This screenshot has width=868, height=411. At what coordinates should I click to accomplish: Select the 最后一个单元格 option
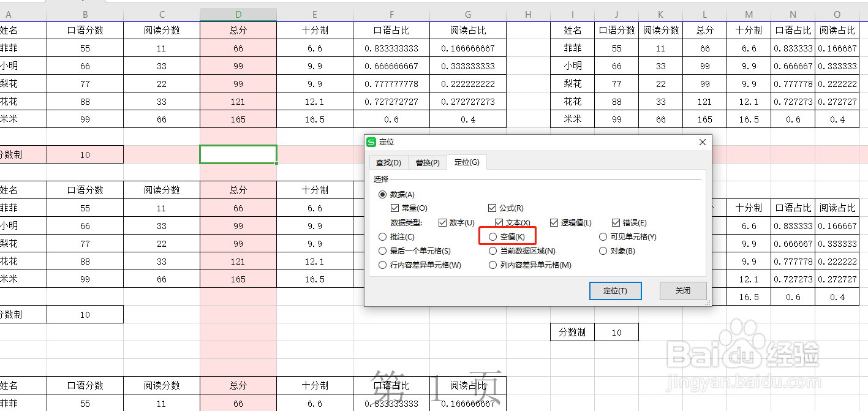pyautogui.click(x=382, y=250)
